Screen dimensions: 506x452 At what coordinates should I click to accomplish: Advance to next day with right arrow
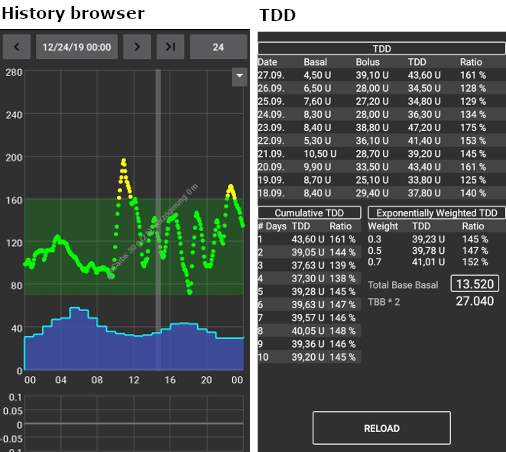(x=137, y=47)
